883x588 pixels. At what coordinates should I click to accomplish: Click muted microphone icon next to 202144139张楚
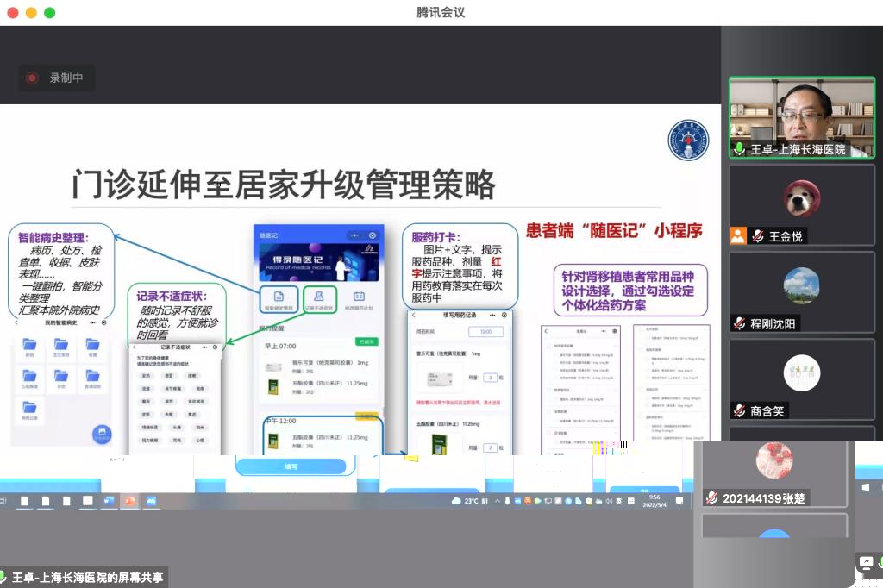(x=711, y=497)
